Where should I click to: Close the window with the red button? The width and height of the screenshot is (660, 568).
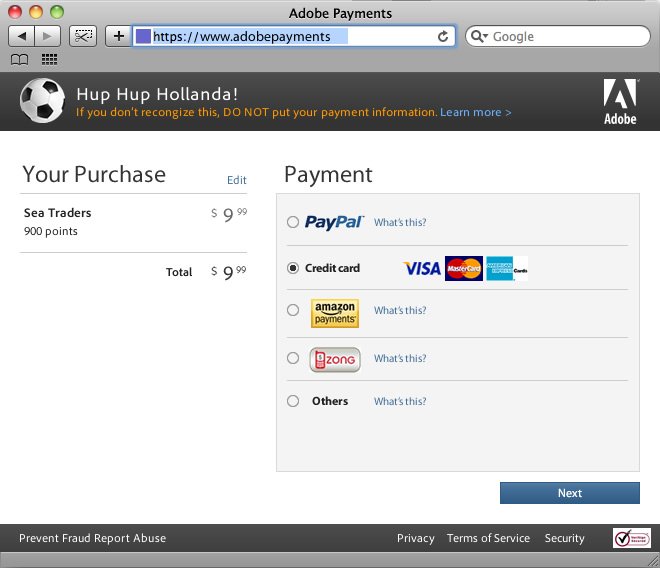tap(15, 12)
